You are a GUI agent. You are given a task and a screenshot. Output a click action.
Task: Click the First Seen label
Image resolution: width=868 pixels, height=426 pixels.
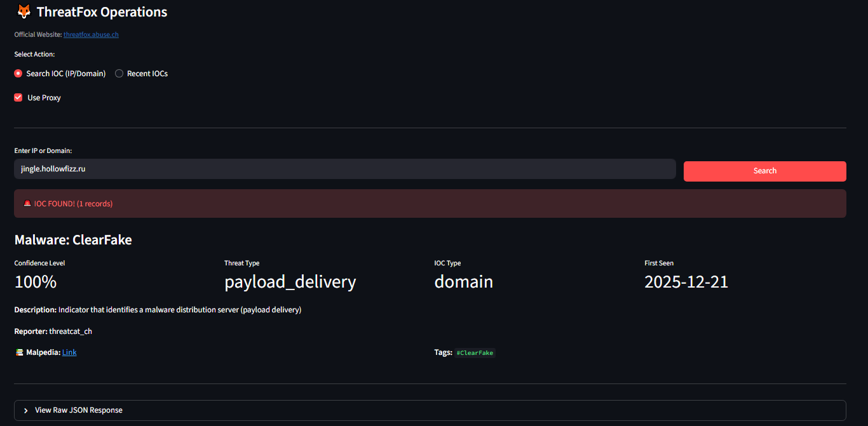(659, 263)
